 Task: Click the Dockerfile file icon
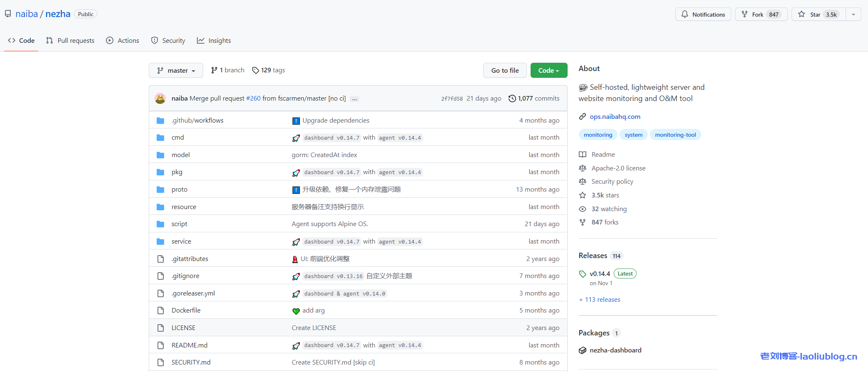(160, 310)
